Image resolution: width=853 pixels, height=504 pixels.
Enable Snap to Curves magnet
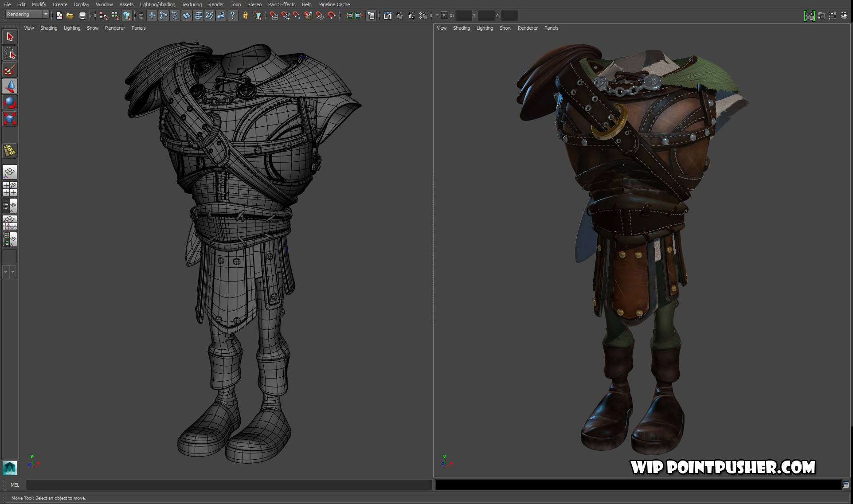coord(286,16)
